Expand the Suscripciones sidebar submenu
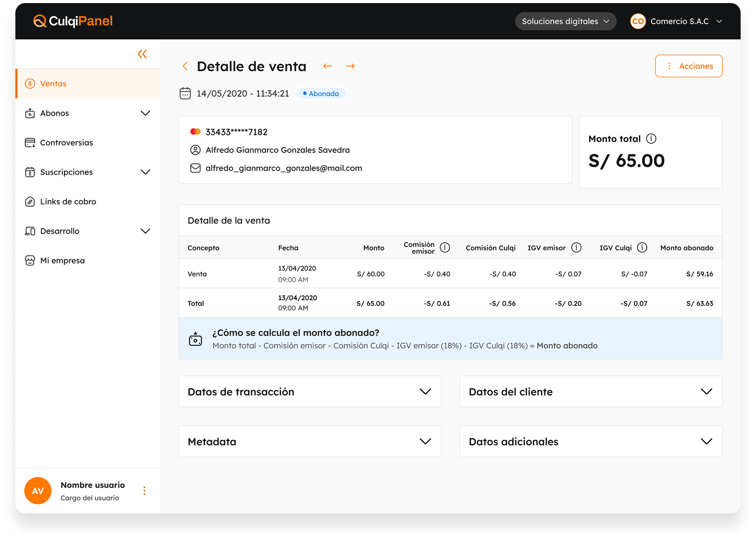Viewport: 756px width, 541px height. click(x=145, y=172)
